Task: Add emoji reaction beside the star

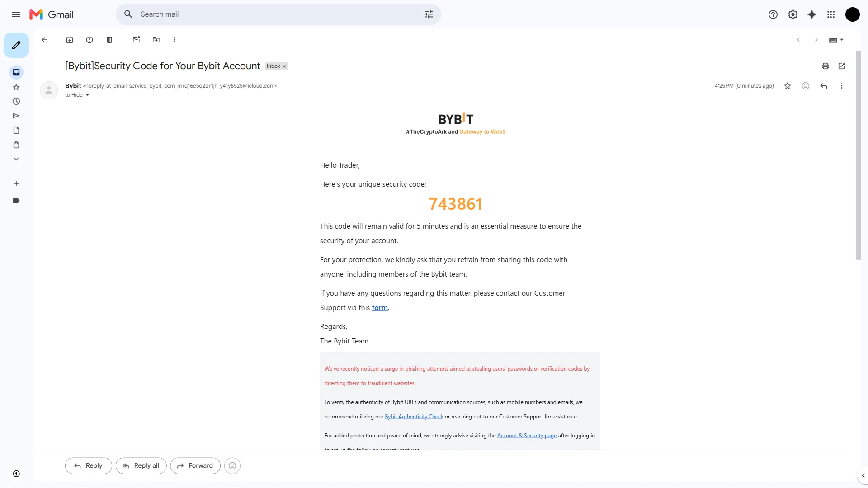Action: pyautogui.click(x=806, y=86)
